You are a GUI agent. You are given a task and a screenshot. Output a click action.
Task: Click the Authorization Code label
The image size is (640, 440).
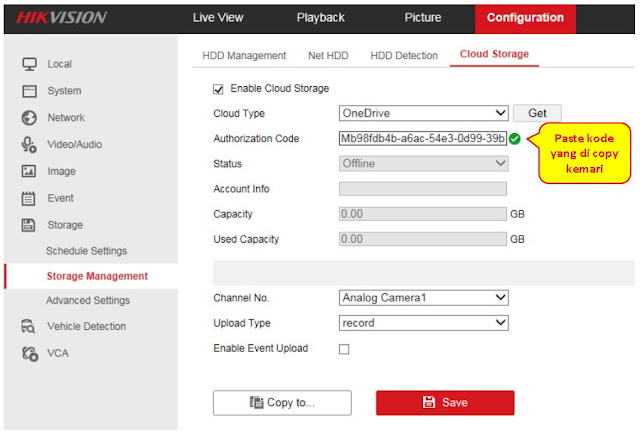(256, 139)
